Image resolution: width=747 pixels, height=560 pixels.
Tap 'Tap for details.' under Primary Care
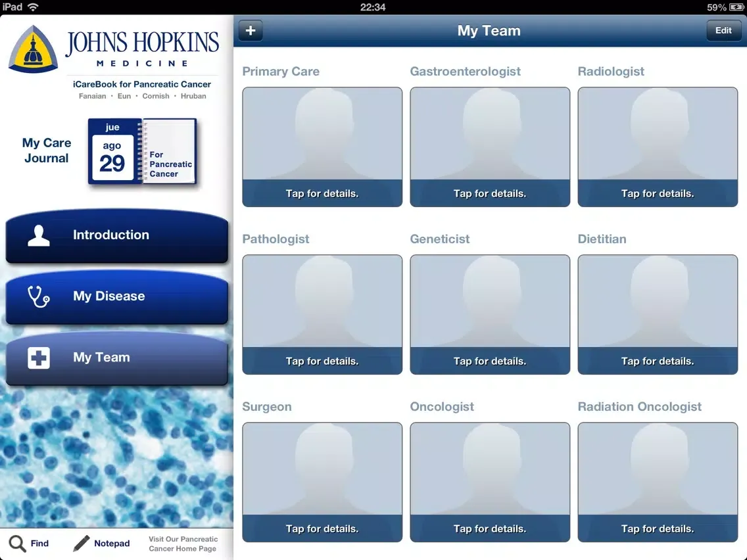(322, 193)
